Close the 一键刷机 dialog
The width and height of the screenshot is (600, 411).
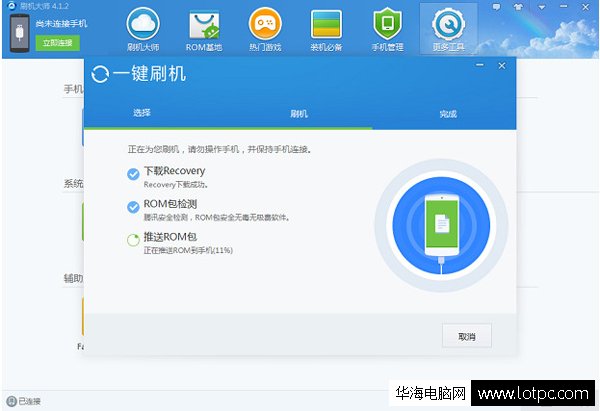tap(502, 66)
